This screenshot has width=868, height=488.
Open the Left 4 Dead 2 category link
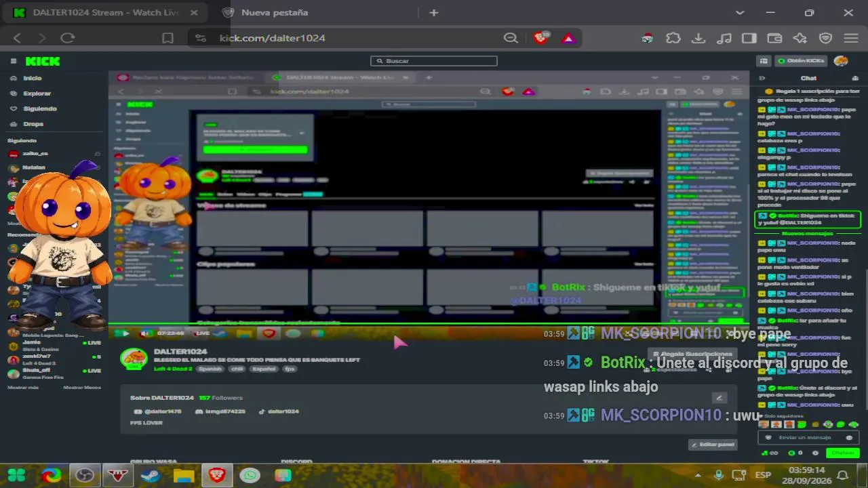point(173,369)
